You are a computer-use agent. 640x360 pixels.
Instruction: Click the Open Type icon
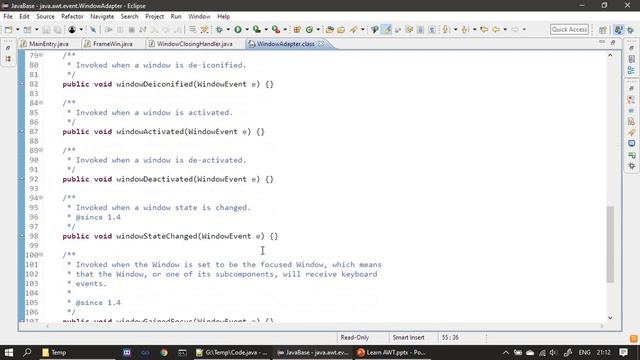coord(329,29)
